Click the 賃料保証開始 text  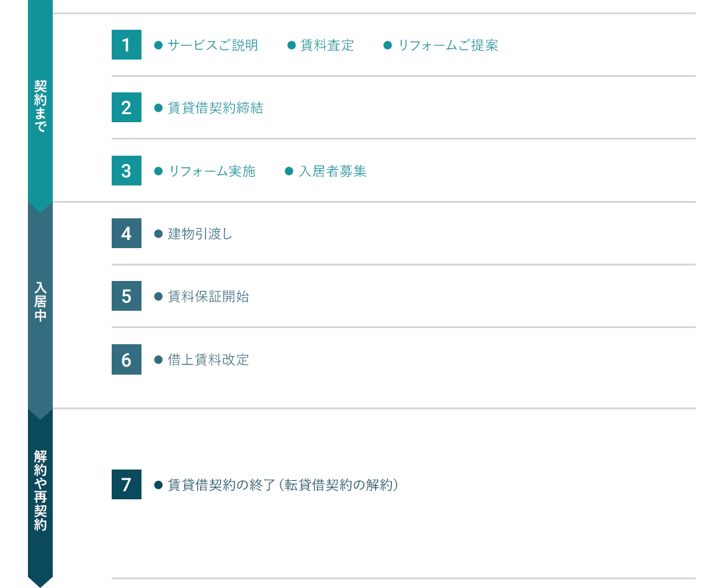208,296
